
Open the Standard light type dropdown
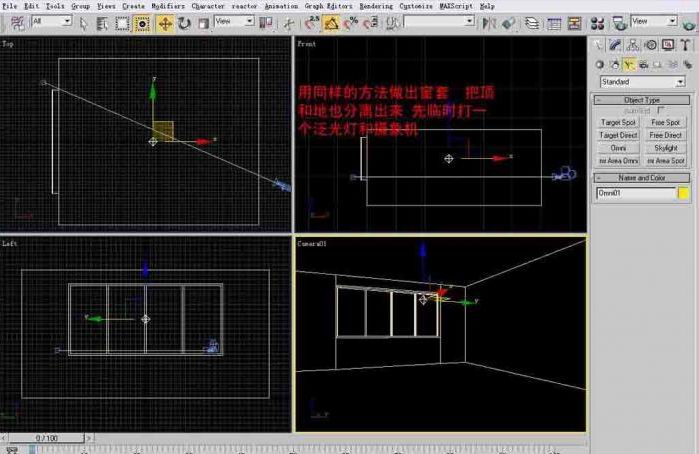[642, 81]
